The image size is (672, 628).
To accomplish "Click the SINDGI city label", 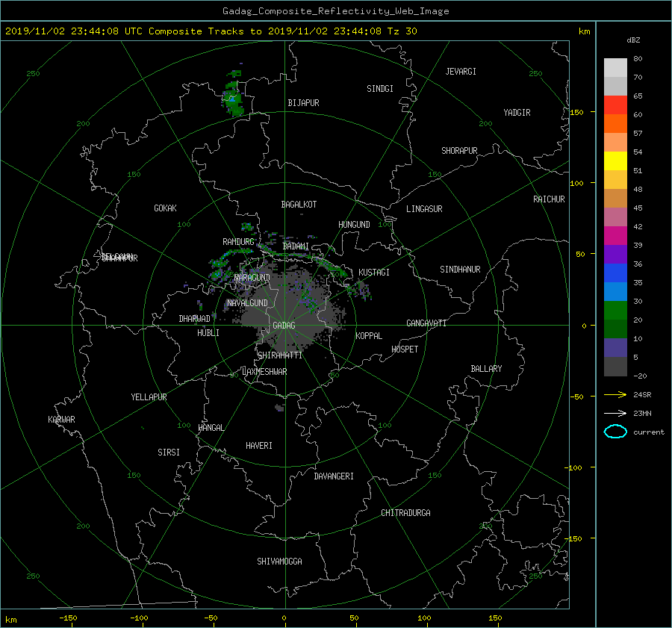I will (x=380, y=89).
